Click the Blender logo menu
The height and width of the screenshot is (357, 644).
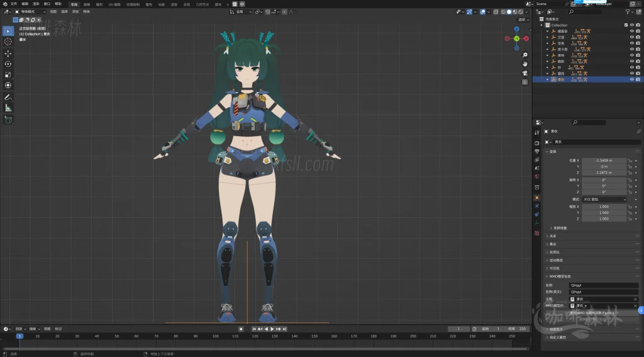pyautogui.click(x=4, y=4)
